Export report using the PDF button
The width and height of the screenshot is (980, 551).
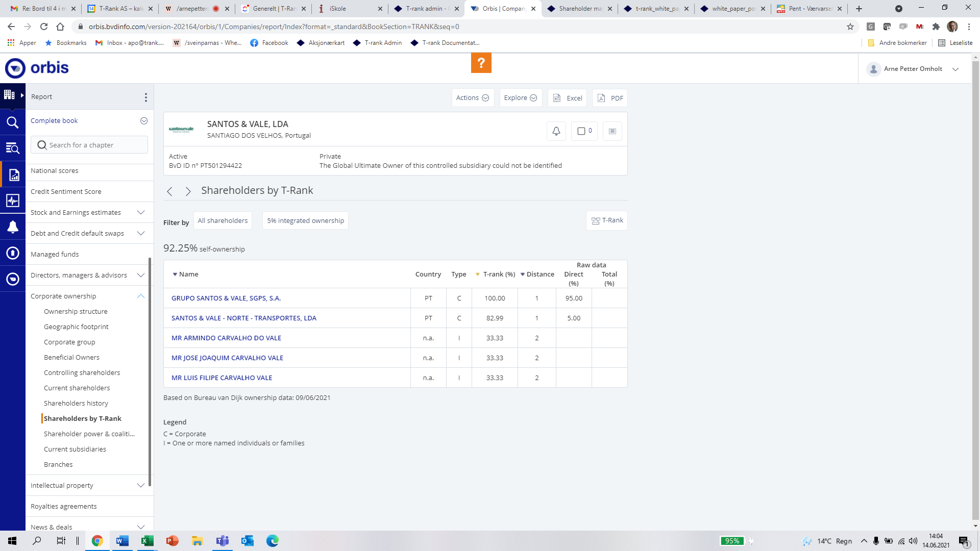tap(610, 98)
